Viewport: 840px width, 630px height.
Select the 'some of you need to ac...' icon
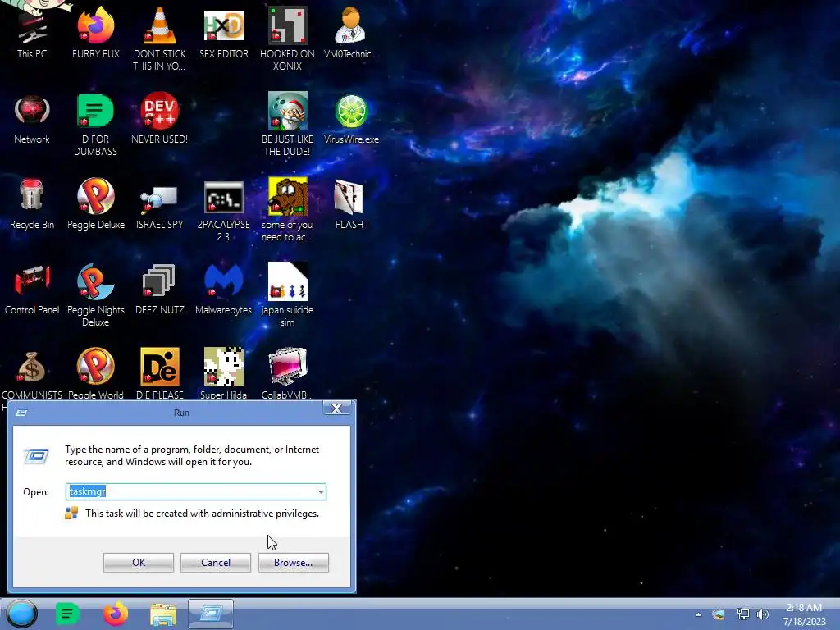(x=287, y=209)
